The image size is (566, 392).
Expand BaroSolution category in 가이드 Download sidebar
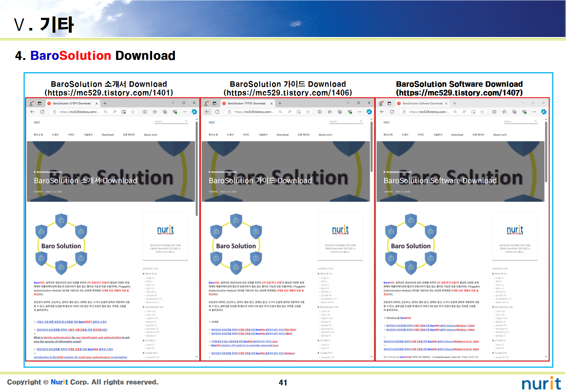click(328, 307)
